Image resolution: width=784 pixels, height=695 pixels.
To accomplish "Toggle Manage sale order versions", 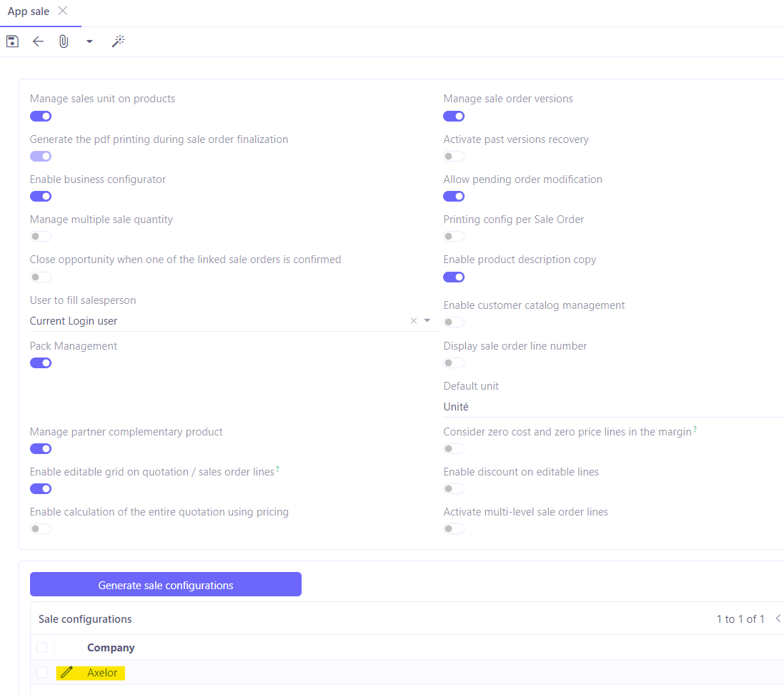I will 454,116.
